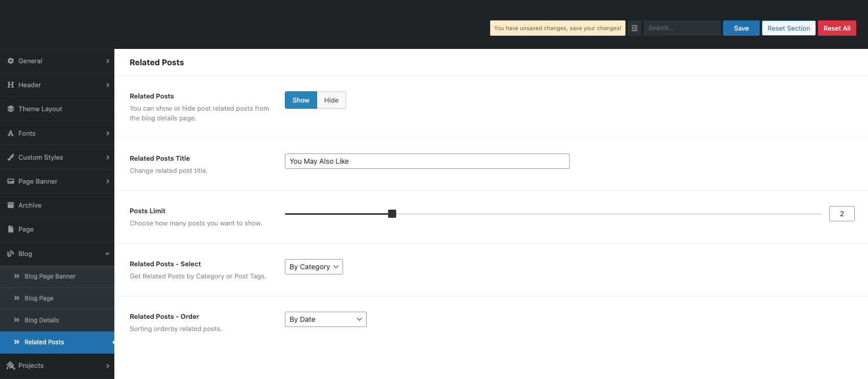Select Show for Related Posts
Viewport: 868px width, 379px height.
[301, 100]
